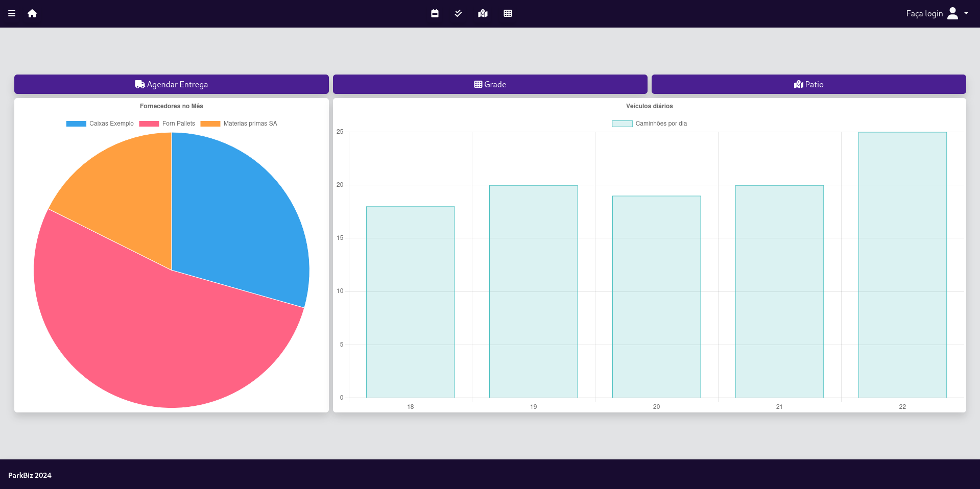The height and width of the screenshot is (489, 980).
Task: Open the table grid icon in navbar
Action: [508, 13]
